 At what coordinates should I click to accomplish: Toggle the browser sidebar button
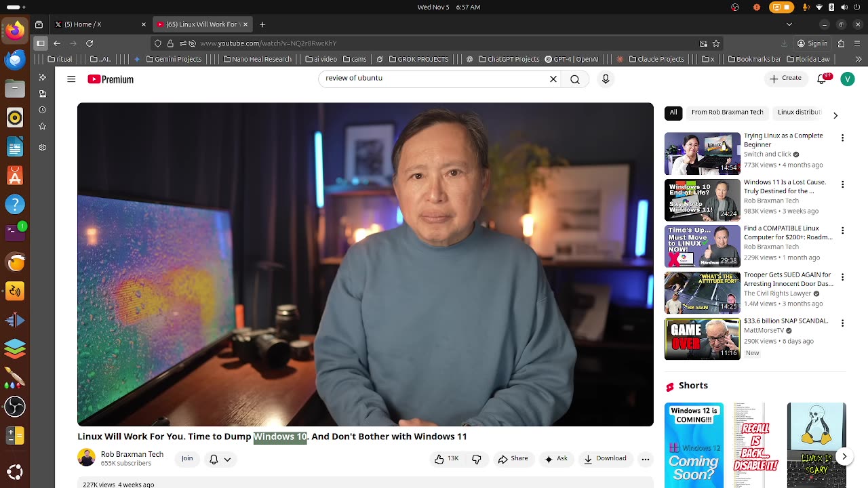click(x=41, y=43)
